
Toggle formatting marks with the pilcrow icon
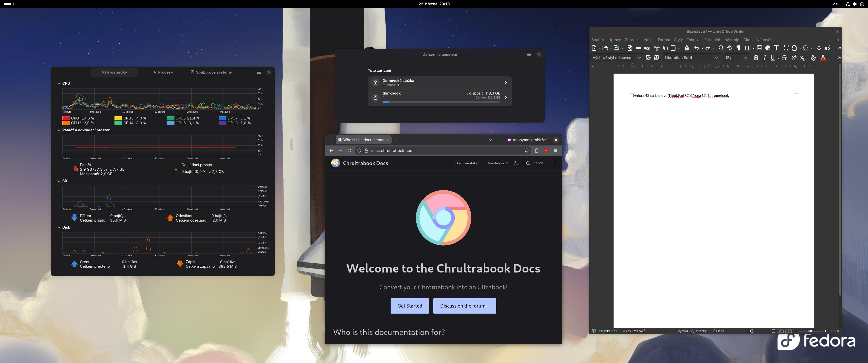click(738, 48)
